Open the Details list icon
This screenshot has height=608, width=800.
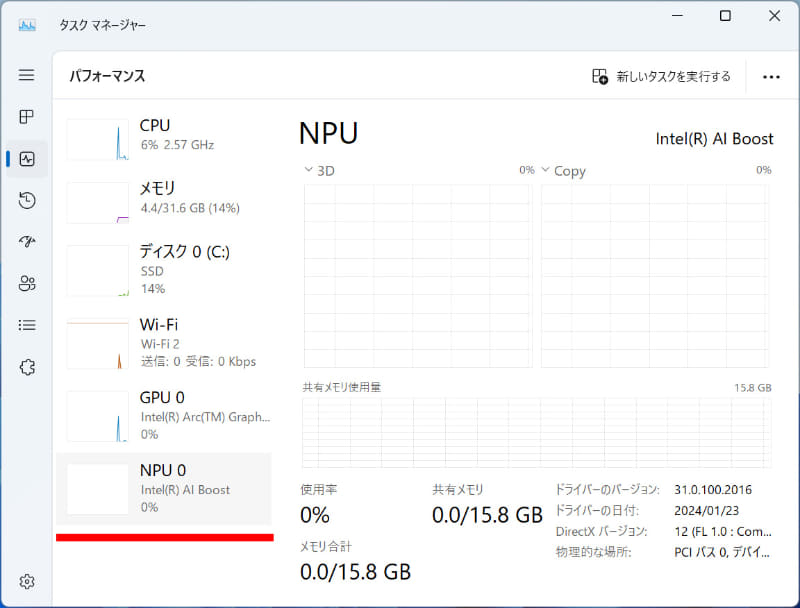[x=27, y=325]
